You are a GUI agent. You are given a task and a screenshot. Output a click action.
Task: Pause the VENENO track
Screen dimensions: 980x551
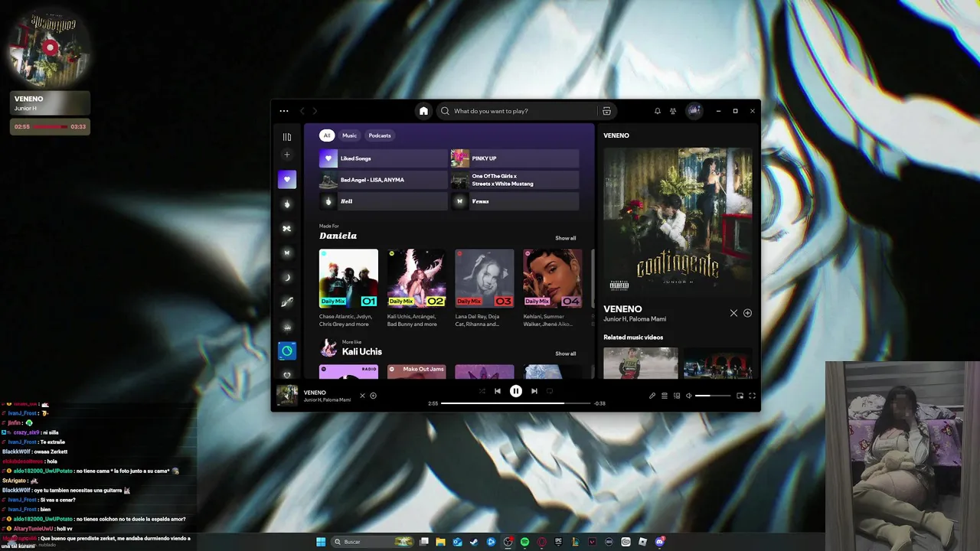click(x=516, y=391)
